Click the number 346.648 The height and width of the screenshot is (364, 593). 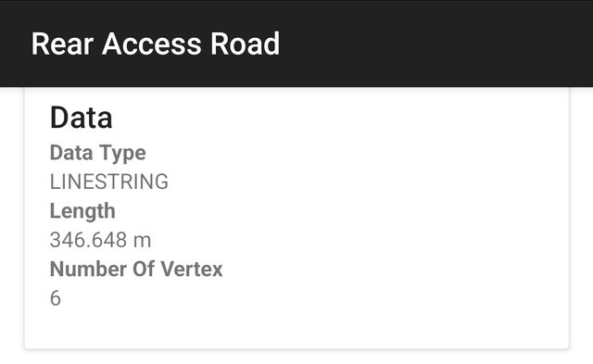(x=88, y=240)
